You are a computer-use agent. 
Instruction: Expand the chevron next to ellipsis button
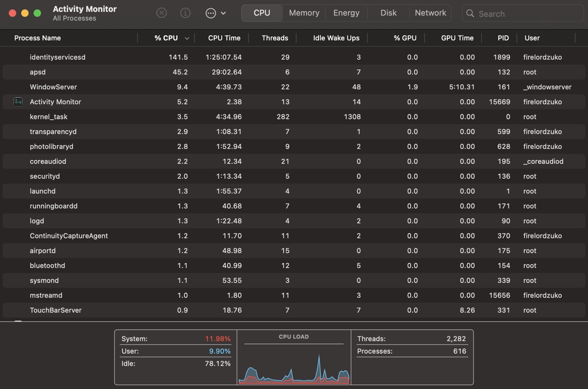[x=223, y=13]
